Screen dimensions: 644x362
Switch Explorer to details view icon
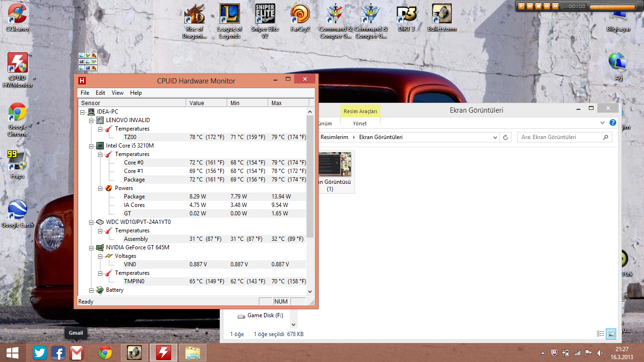[600, 334]
